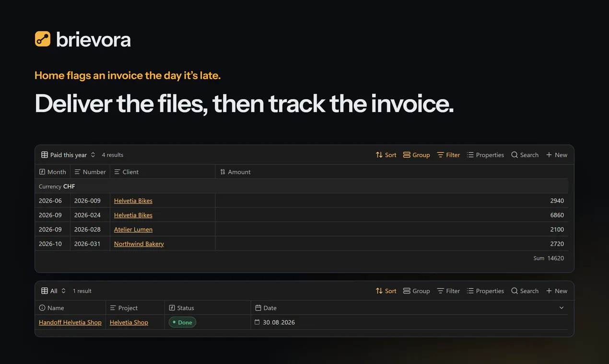
Task: Open Properties in the 'Paid this year' table
Action: 485,155
